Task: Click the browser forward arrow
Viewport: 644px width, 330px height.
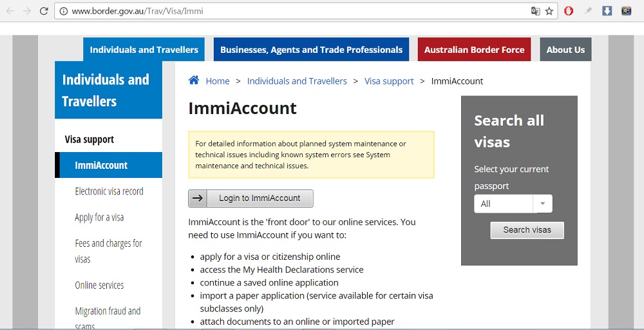Action: coord(27,11)
